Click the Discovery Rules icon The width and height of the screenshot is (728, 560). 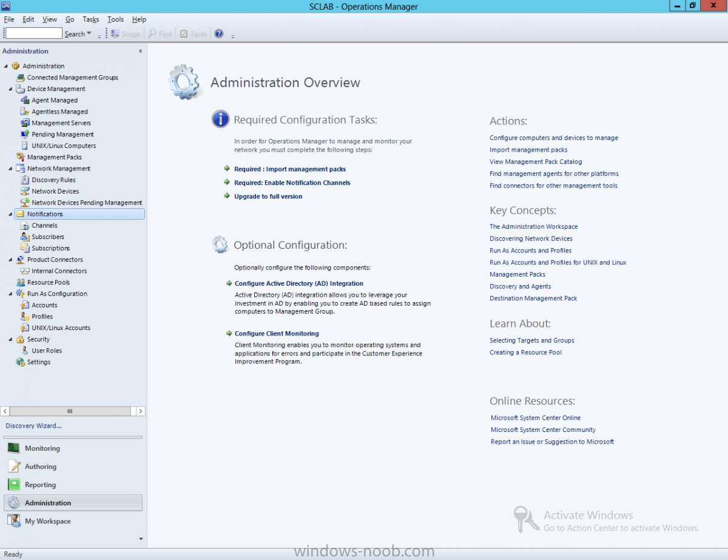(x=25, y=180)
